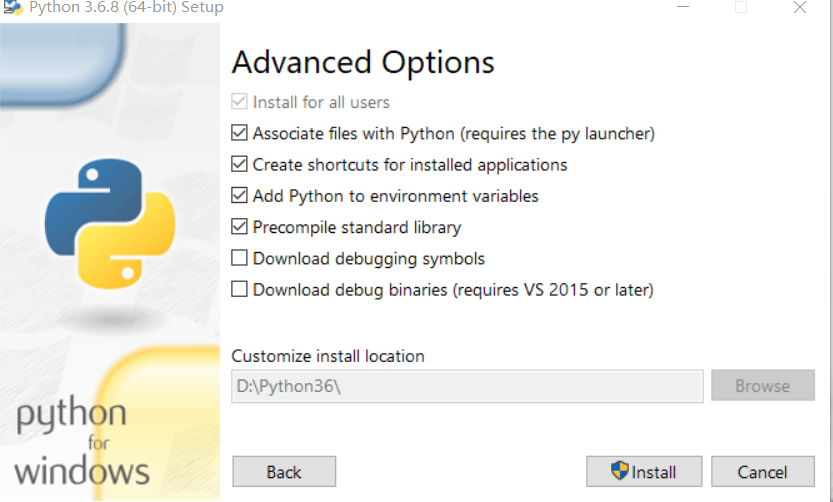Screen dimensions: 833x502
Task: Click the install location path field
Action: pyautogui.click(x=467, y=386)
